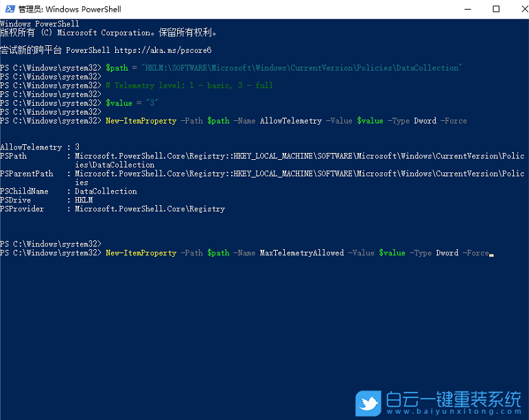Click the AllowTelemetry New-ItemProperty command
The width and height of the screenshot is (529, 420).
click(x=286, y=121)
